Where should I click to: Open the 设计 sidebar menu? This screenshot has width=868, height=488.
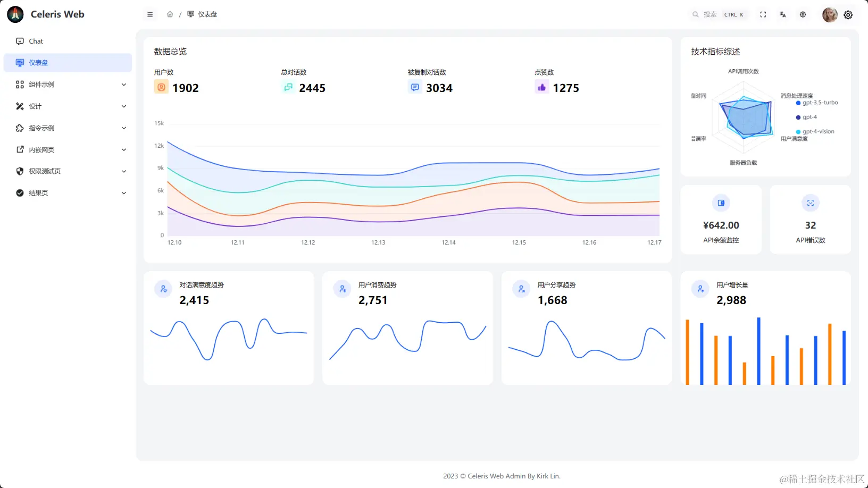68,106
